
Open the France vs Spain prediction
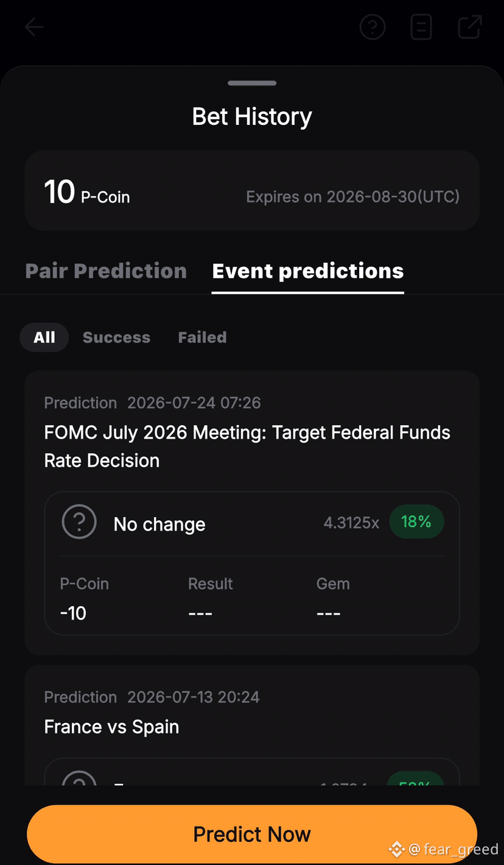pyautogui.click(x=111, y=727)
